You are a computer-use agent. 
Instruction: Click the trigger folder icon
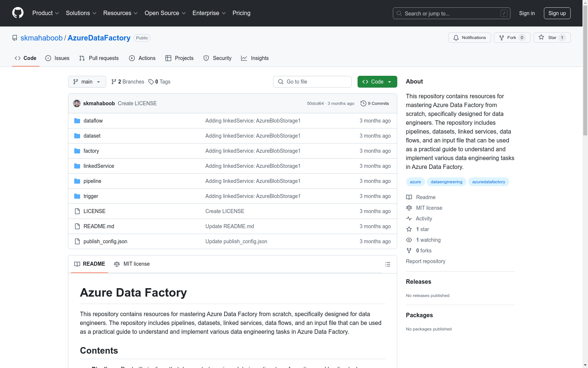point(77,196)
